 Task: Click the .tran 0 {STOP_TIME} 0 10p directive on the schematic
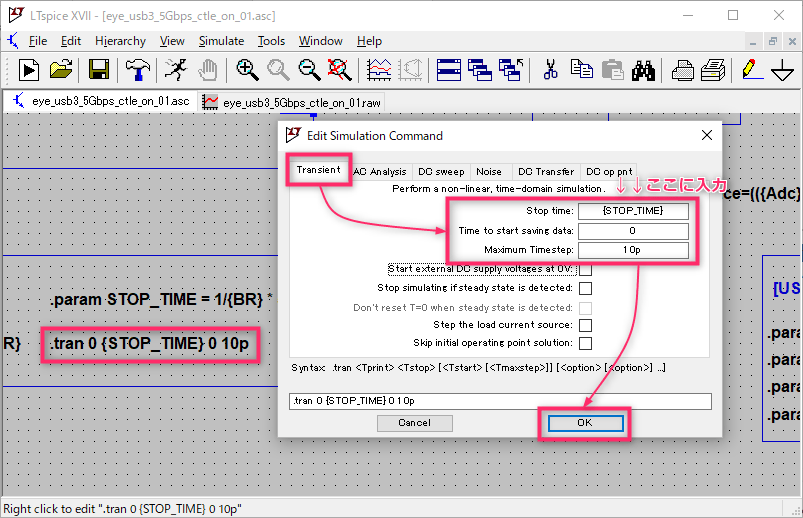[150, 344]
